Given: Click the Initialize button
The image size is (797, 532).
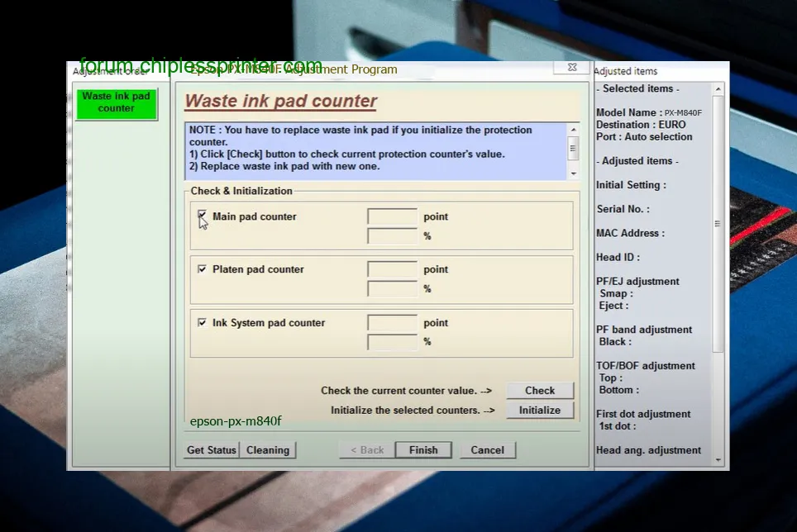Looking at the screenshot, I should [540, 411].
